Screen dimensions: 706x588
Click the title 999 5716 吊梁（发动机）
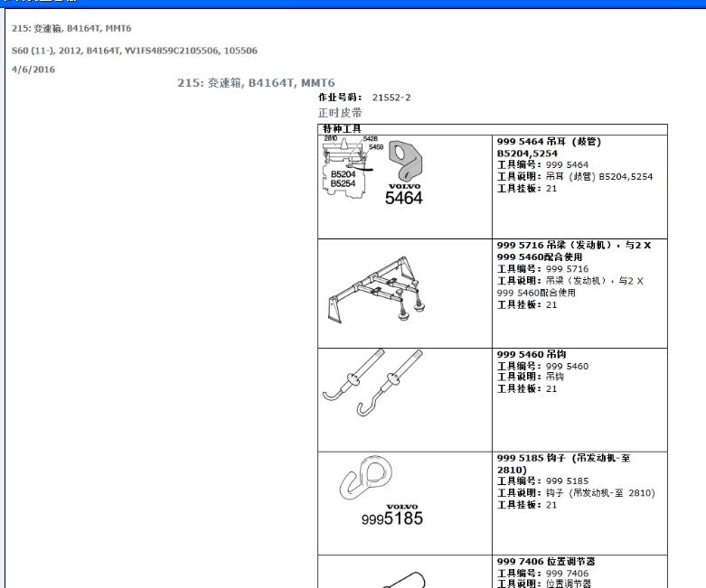(554, 246)
